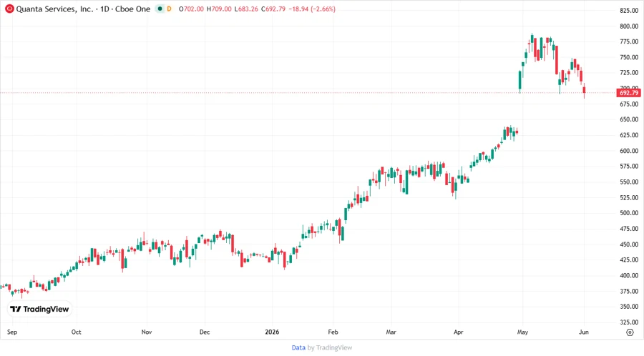Click the 400.00 price axis label
The height and width of the screenshot is (356, 644).
629,275
